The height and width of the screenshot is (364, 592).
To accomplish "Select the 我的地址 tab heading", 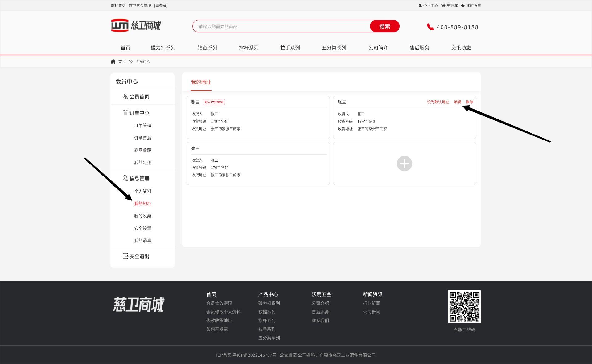I will pos(201,82).
